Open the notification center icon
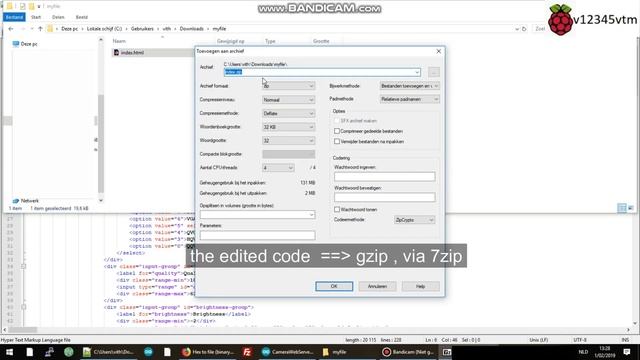The height and width of the screenshot is (360, 640). click(x=627, y=352)
